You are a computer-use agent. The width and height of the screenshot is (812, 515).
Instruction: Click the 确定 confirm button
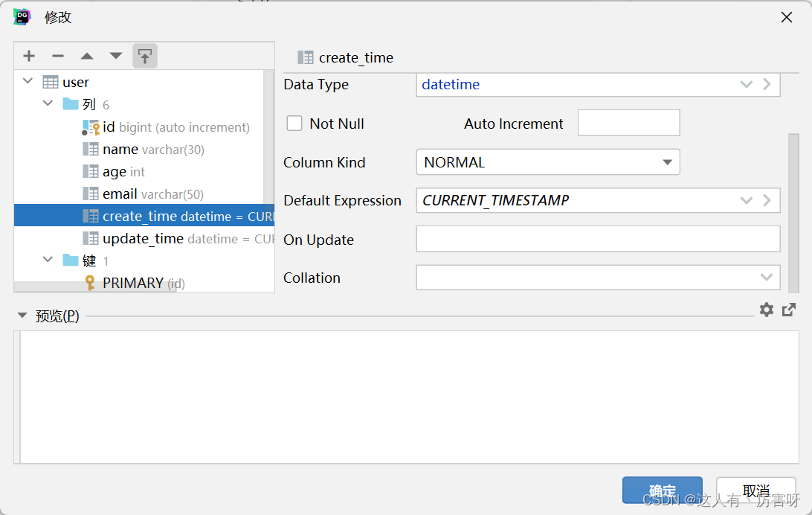(x=663, y=490)
